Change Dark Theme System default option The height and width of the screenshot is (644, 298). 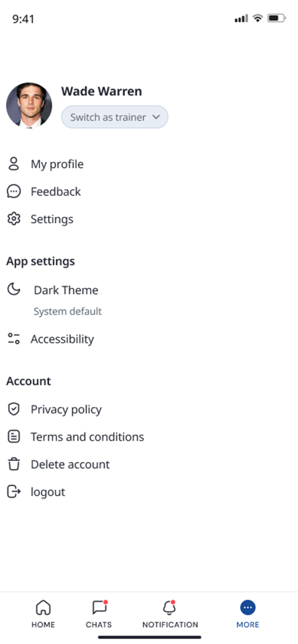68,311
